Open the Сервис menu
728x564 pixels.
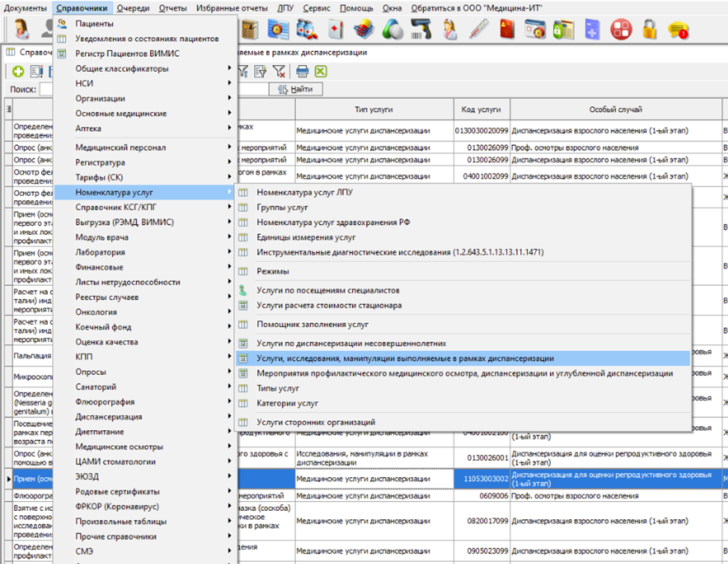coord(316,8)
